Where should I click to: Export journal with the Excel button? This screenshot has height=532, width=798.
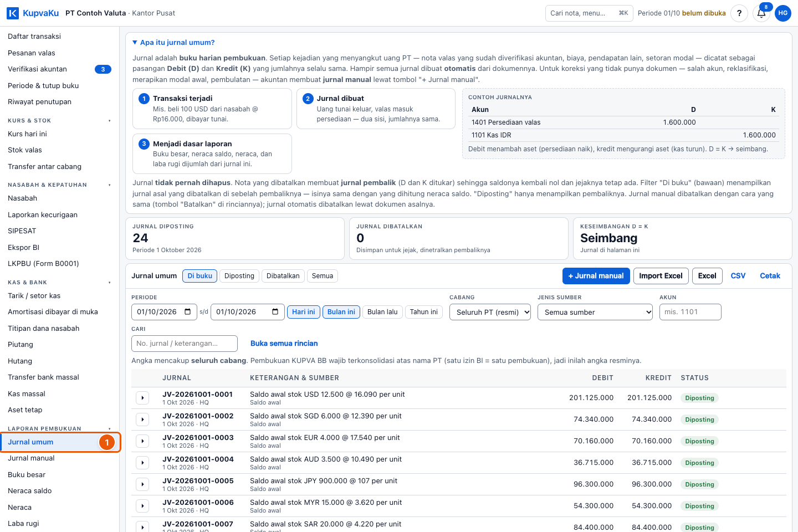[707, 276]
